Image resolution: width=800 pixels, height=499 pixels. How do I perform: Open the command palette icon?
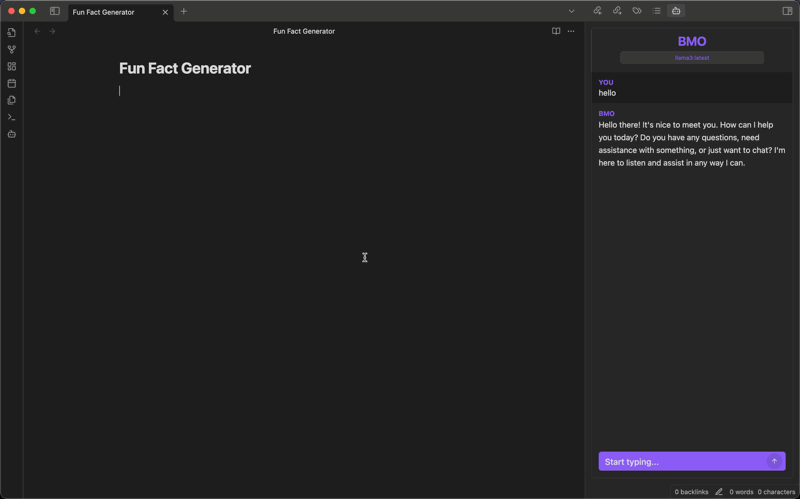click(x=12, y=117)
